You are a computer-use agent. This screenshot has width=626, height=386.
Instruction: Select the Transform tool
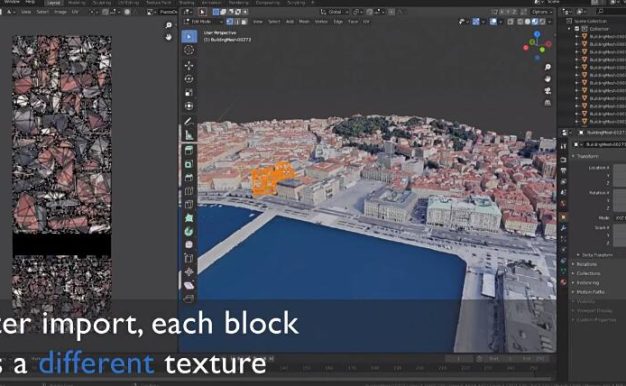[x=189, y=106]
